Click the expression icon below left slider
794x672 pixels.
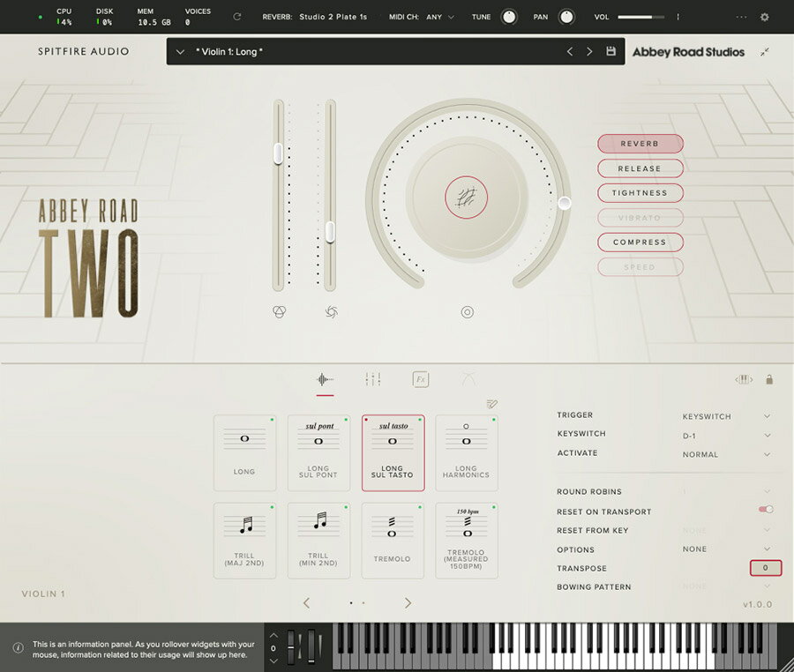(x=279, y=311)
